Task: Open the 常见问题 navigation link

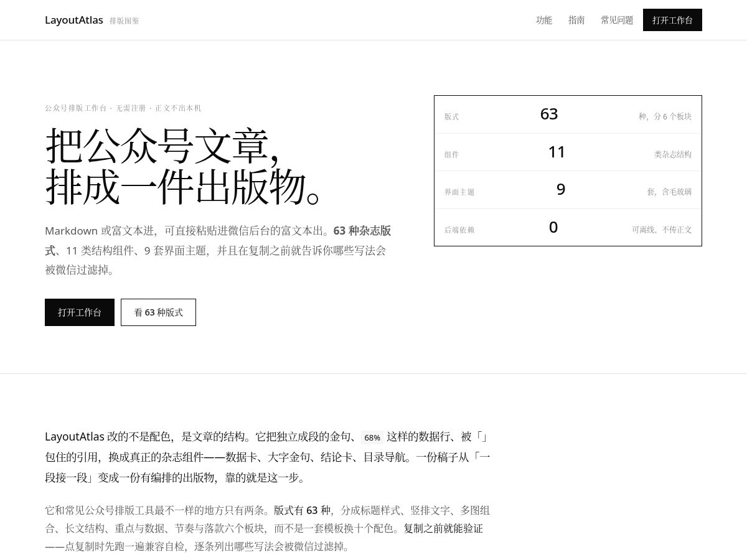Action: coord(617,20)
